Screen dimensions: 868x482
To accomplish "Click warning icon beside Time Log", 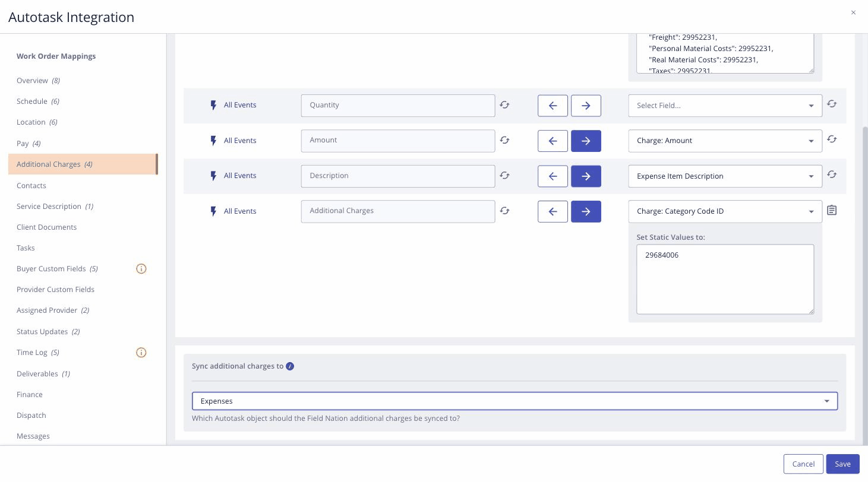I will tap(141, 353).
